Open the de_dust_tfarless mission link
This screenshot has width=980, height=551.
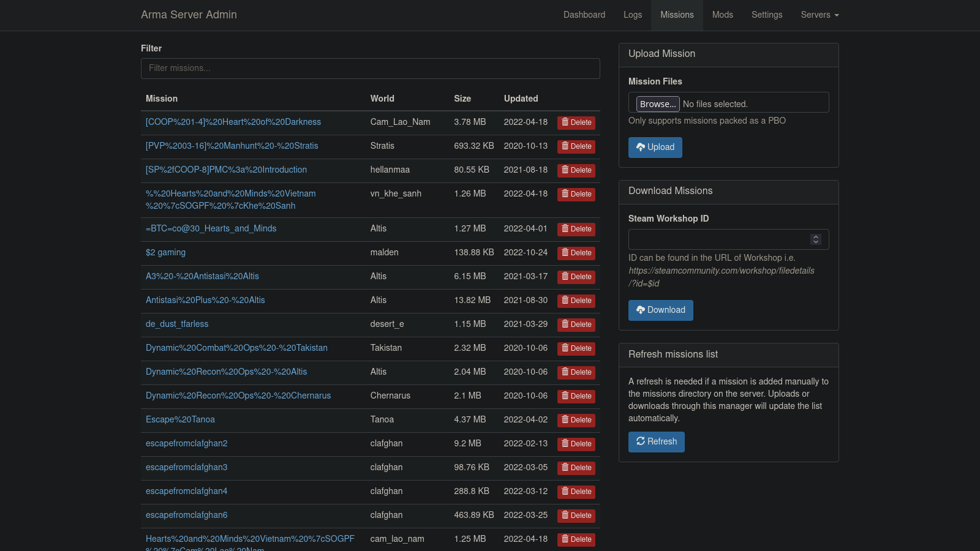coord(177,324)
